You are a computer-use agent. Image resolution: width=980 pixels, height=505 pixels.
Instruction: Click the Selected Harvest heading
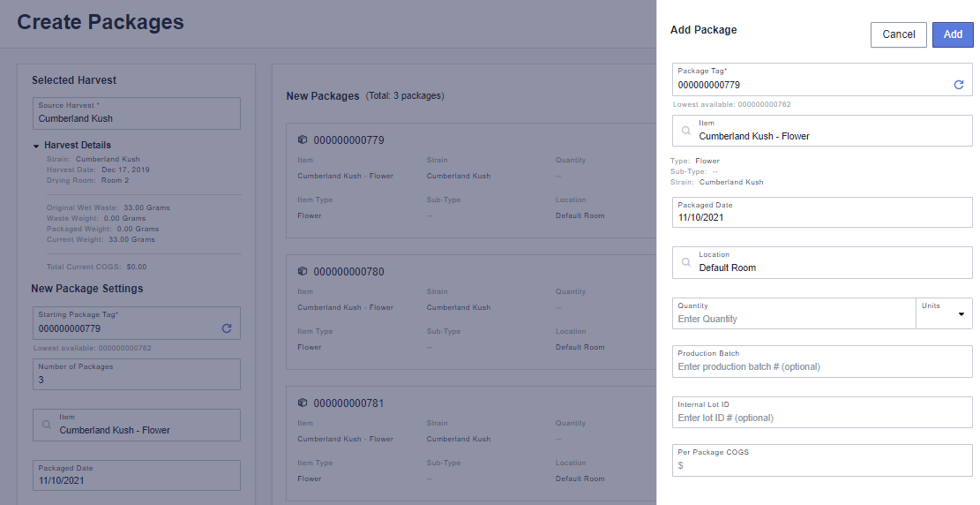[74, 80]
